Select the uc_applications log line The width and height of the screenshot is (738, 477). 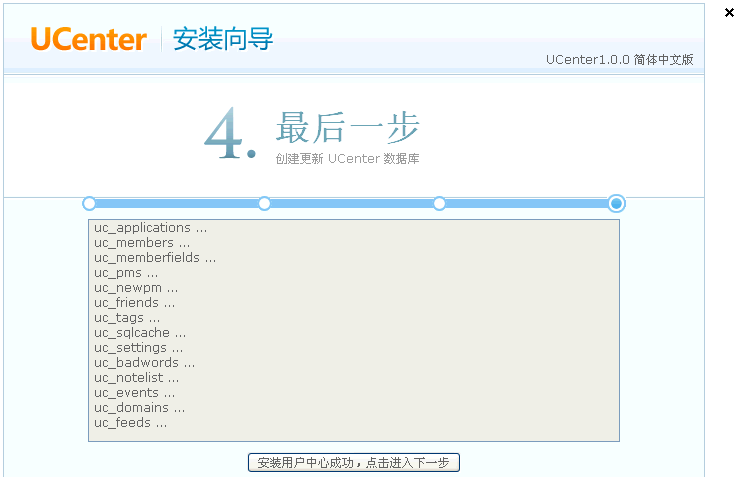151,228
